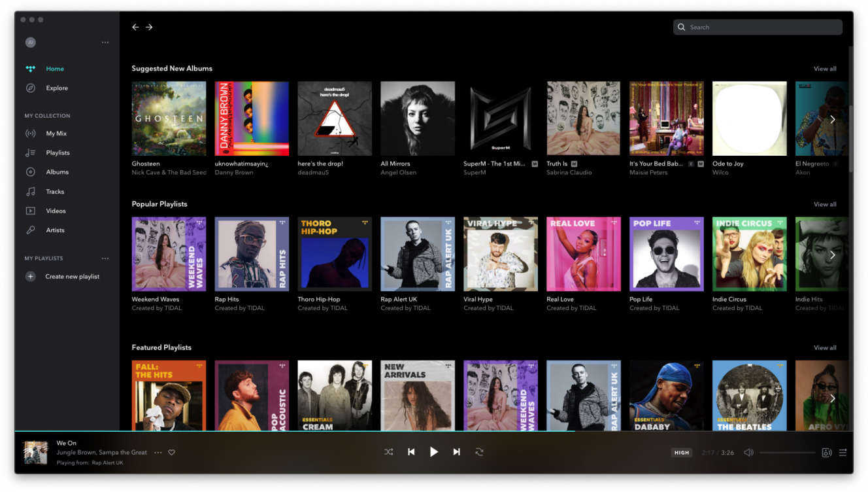Open Playlists in My Collection
Image resolution: width=868 pixels, height=492 pixels.
pos(58,153)
